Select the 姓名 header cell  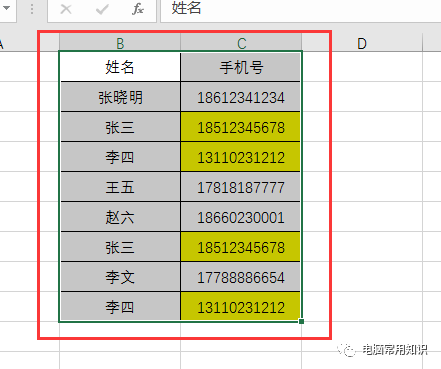[120, 67]
